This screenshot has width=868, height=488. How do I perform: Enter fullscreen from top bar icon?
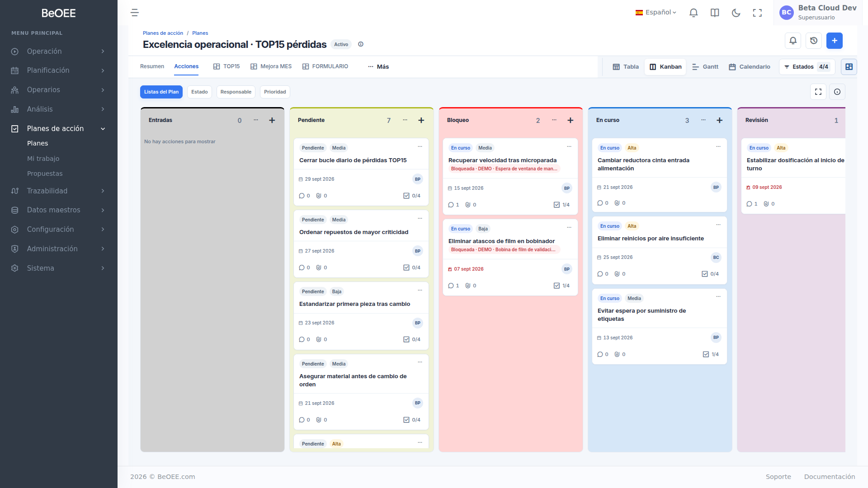coord(757,13)
